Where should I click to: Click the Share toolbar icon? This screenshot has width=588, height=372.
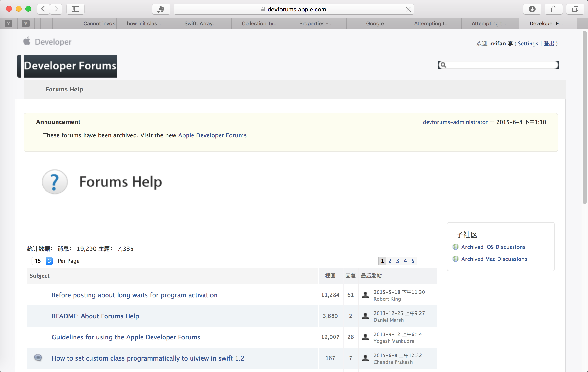(554, 9)
